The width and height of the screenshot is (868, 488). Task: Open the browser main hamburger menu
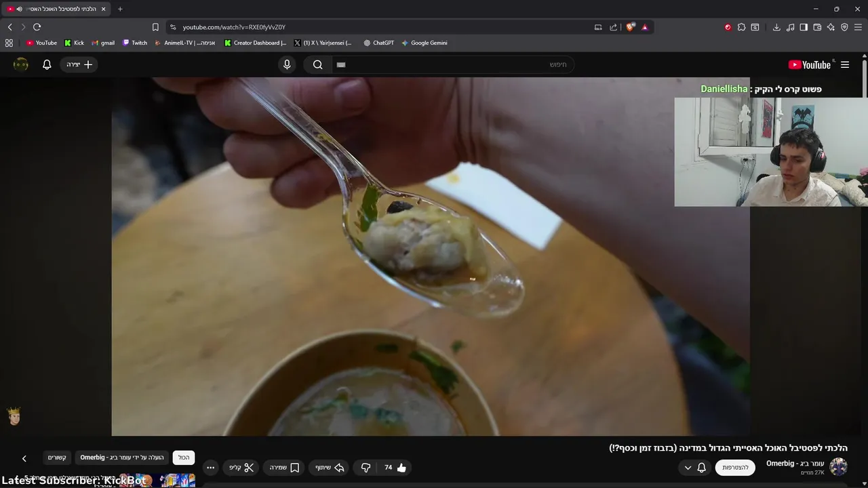coord(858,27)
